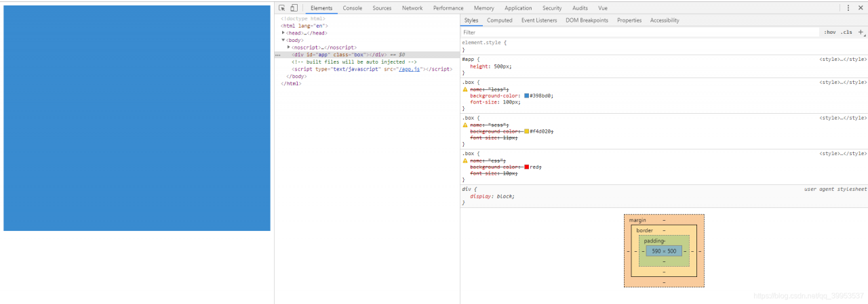
Task: Toggle the .cls class editor
Action: point(846,32)
